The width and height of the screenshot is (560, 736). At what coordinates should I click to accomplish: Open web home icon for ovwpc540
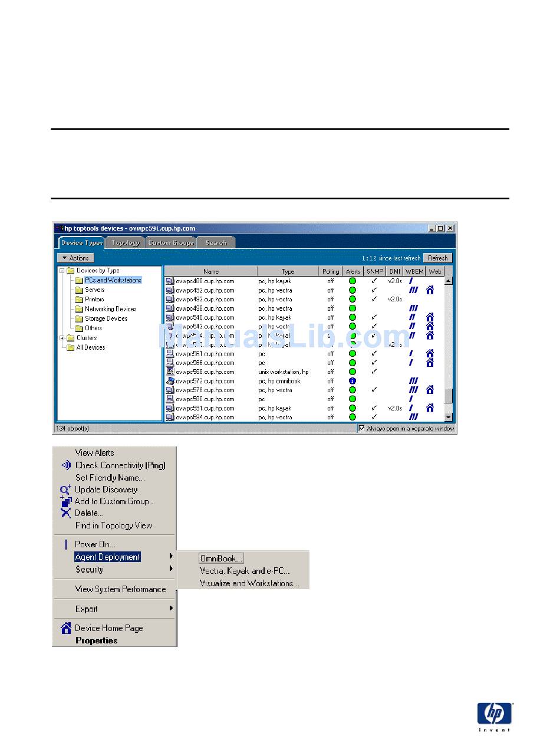(x=430, y=317)
